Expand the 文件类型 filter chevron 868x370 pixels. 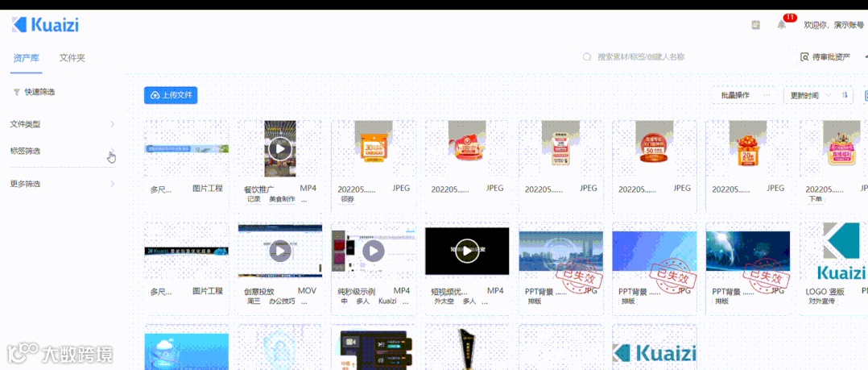113,124
